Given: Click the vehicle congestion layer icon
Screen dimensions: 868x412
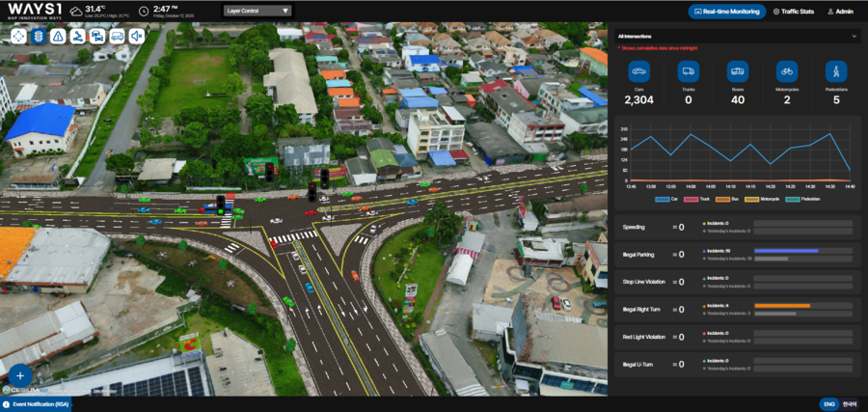Looking at the screenshot, I should 97,36.
